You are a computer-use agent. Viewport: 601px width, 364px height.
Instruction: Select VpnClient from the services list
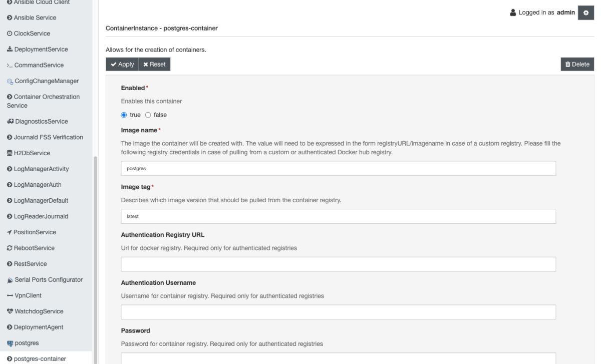pos(28,295)
